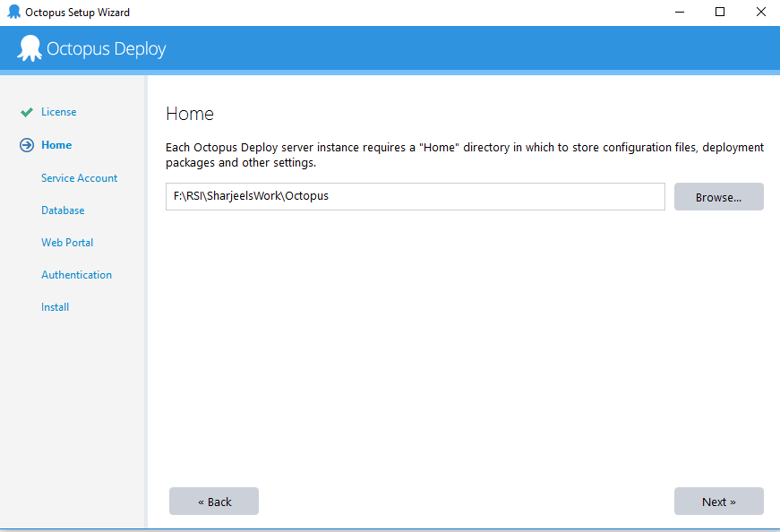Click the Octopus icon in the title bar
This screenshot has height=532, width=780.
pyautogui.click(x=14, y=12)
